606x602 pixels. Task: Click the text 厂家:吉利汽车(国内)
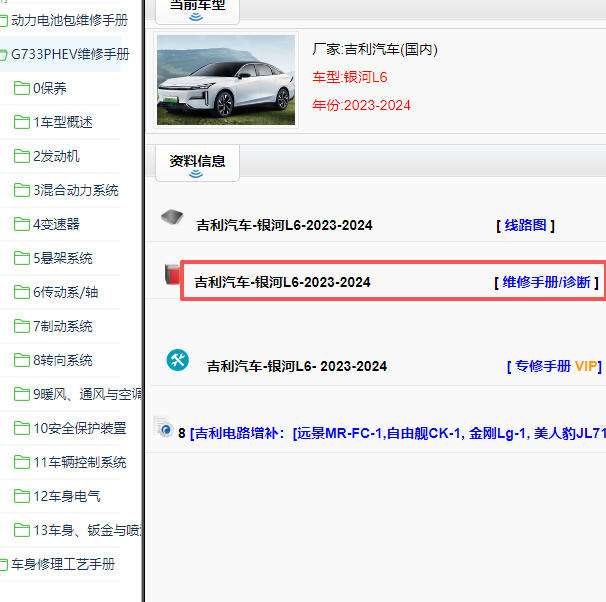point(375,49)
